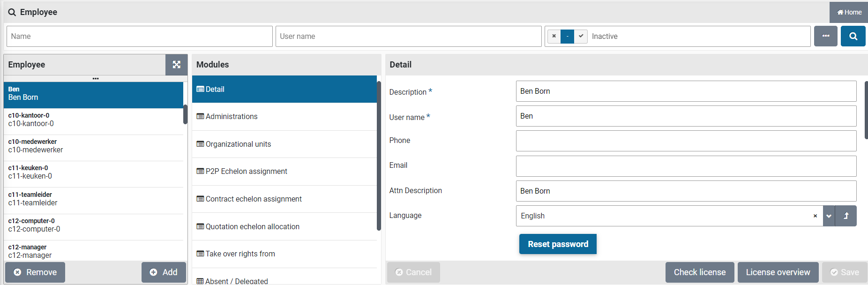Click the upward arrow beside Language
The image size is (868, 285).
[846, 216]
